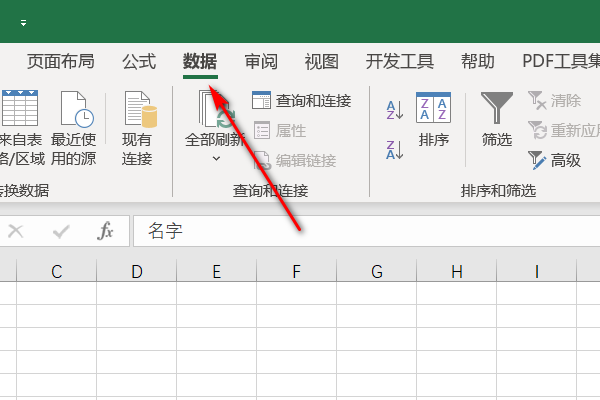Click the 现有连接 icon
Image resolution: width=600 pixels, height=400 pixels.
[x=140, y=109]
